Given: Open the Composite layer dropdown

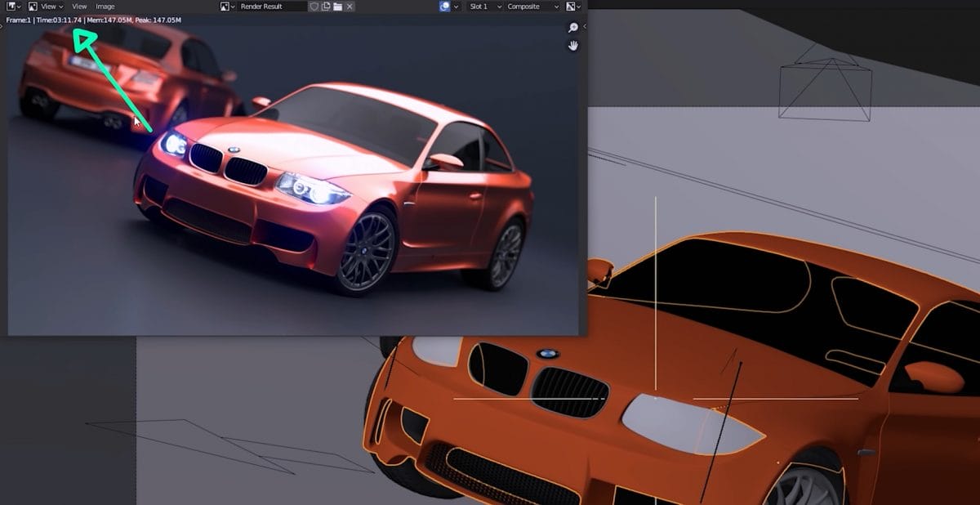Looking at the screenshot, I should tap(532, 7).
